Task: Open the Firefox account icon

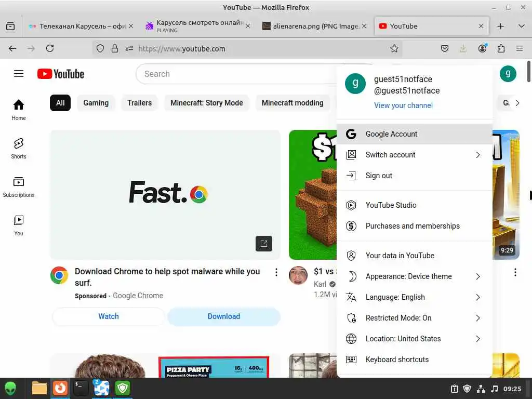Action: (482, 48)
